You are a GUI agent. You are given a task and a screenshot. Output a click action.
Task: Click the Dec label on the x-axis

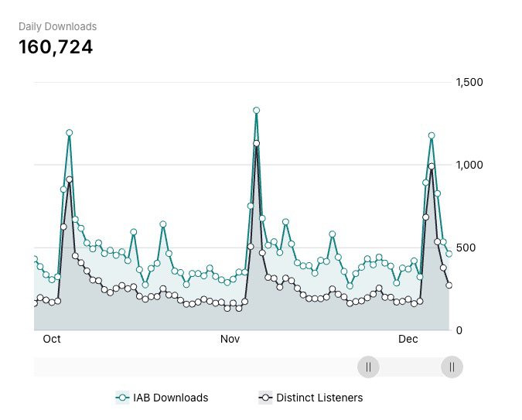[x=408, y=339]
